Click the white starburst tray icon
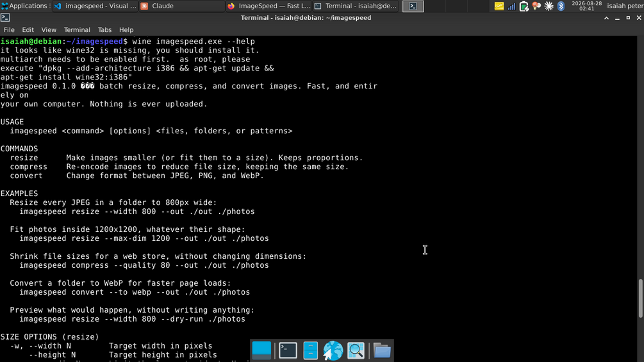644x362 pixels. 549,6
